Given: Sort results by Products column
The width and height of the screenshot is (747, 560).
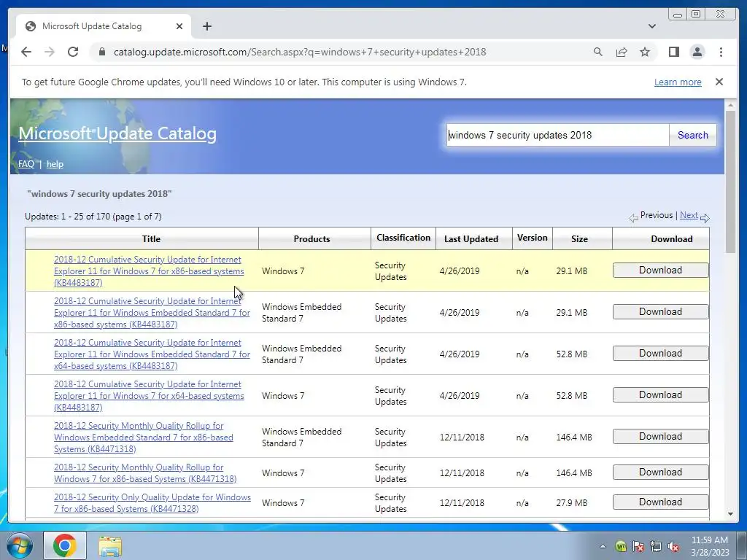Looking at the screenshot, I should (x=311, y=238).
